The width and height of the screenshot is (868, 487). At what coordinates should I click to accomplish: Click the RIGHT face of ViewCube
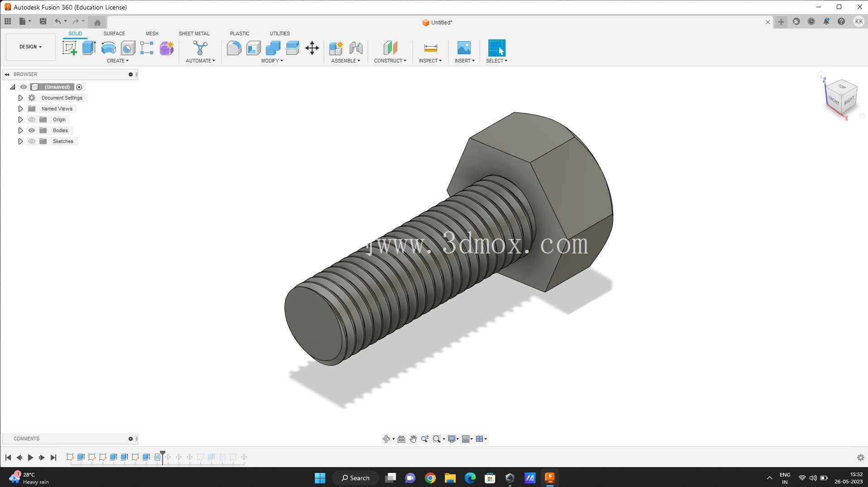(849, 101)
